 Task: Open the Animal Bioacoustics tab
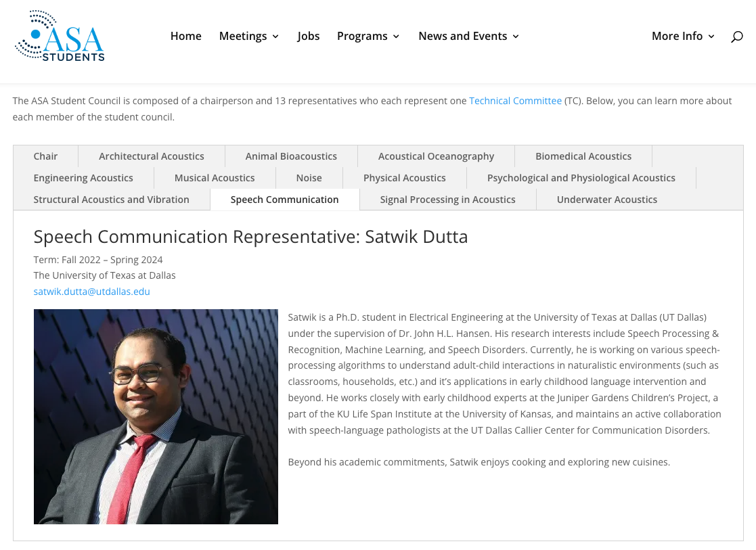click(291, 156)
